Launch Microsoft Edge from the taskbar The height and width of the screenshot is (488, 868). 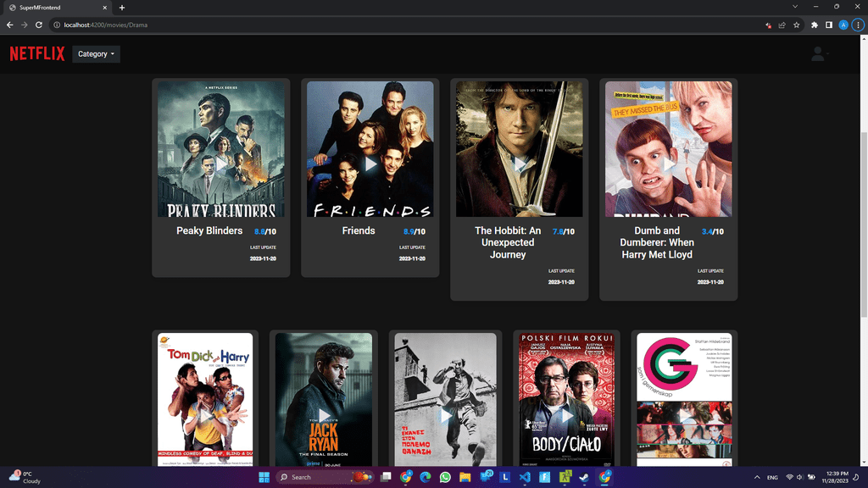tap(426, 477)
